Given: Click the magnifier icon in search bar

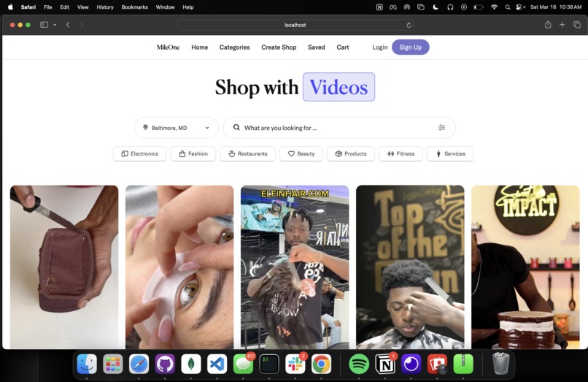Looking at the screenshot, I should pyautogui.click(x=236, y=127).
